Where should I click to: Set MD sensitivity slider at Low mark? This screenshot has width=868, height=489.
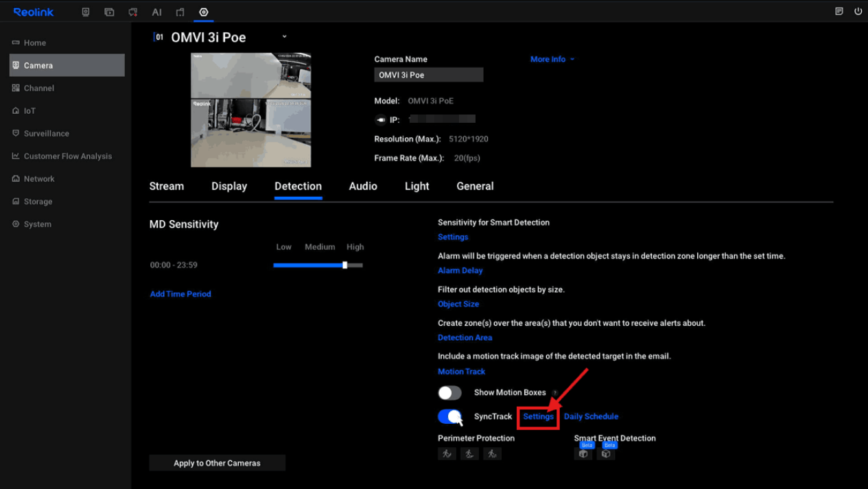(283, 265)
